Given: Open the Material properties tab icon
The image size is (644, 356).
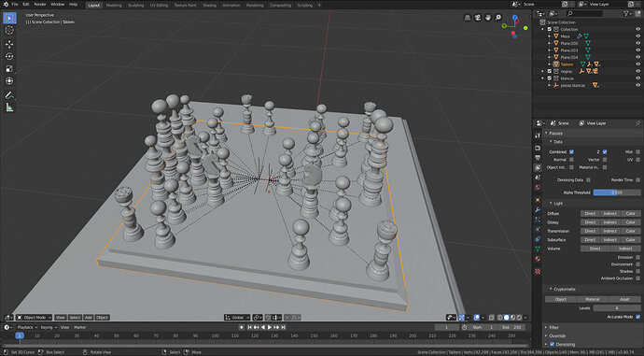Looking at the screenshot, I should 538,259.
